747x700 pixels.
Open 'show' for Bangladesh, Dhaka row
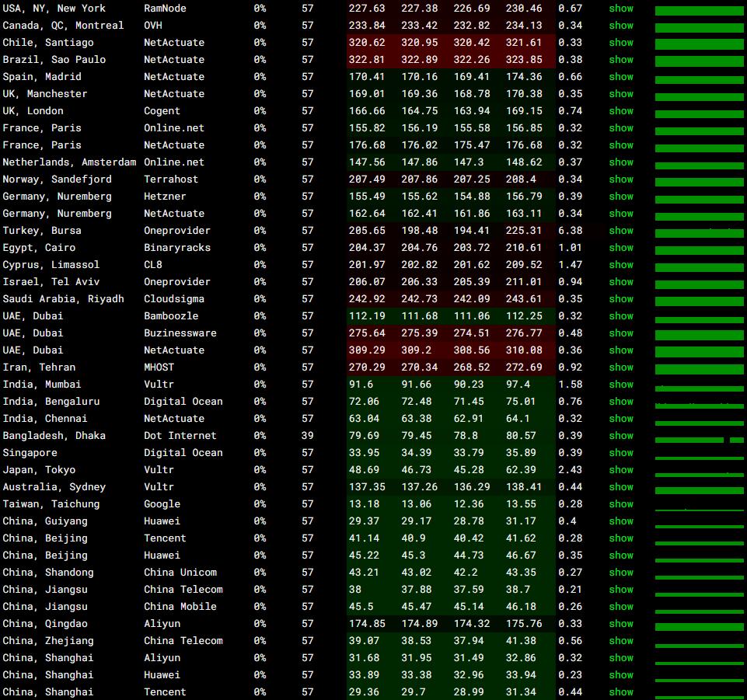(621, 436)
